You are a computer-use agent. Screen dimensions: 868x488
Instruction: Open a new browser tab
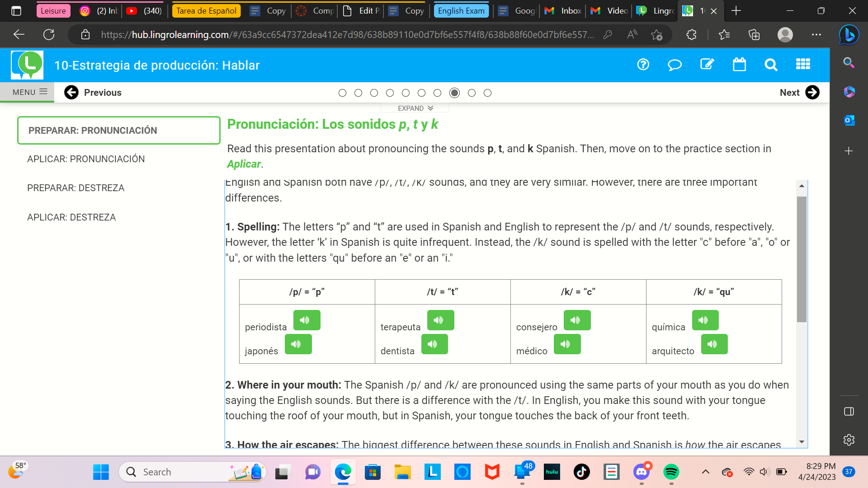click(x=736, y=11)
